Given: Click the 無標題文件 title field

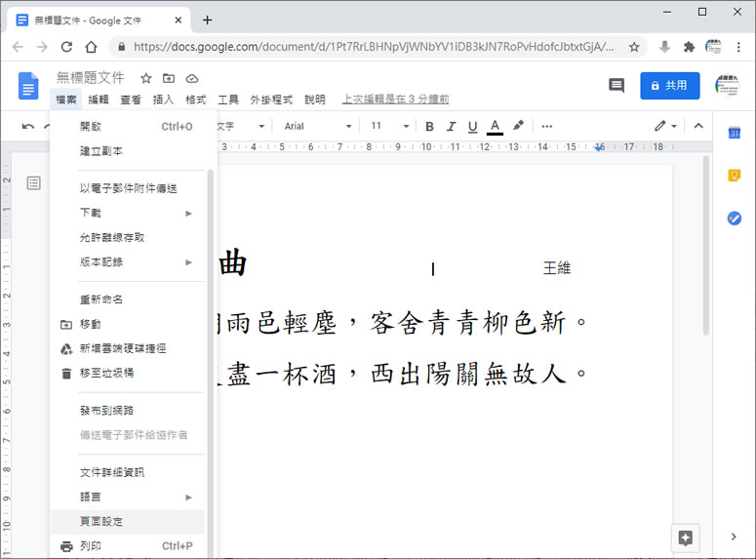Looking at the screenshot, I should 90,78.
